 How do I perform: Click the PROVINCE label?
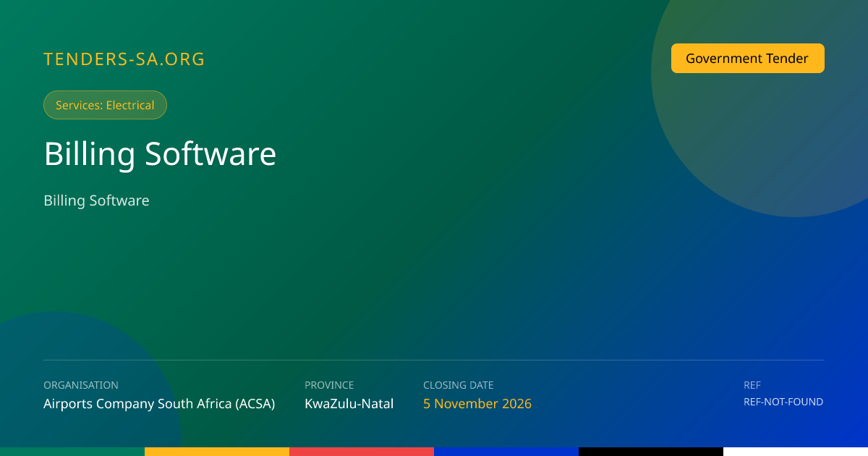[329, 385]
